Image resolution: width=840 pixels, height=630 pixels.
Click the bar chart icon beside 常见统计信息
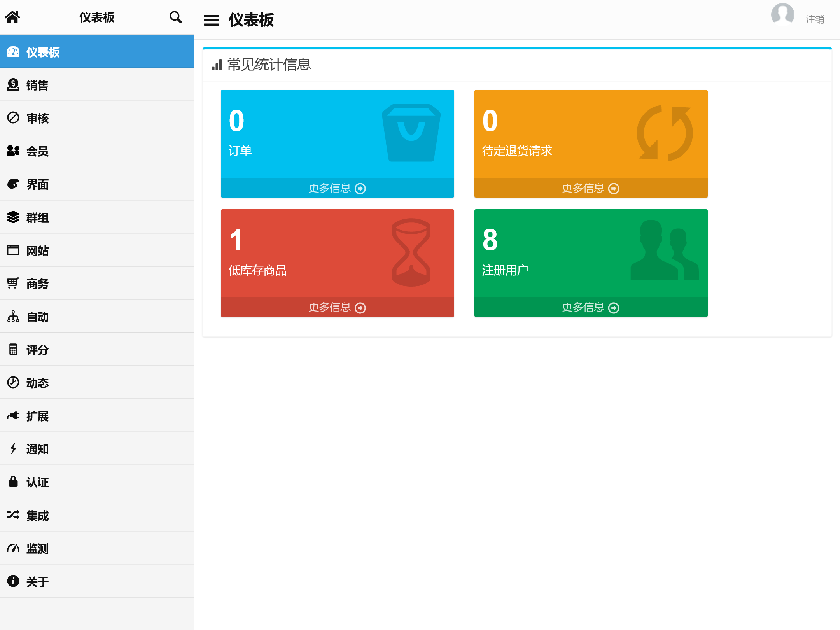point(217,65)
